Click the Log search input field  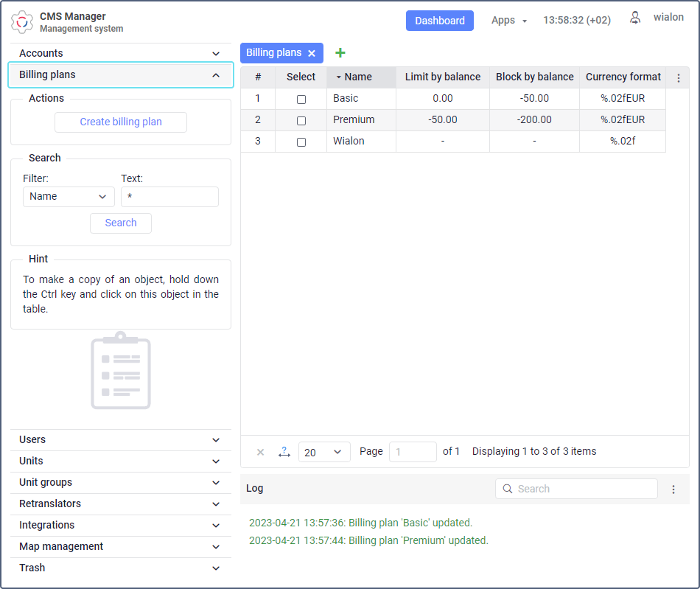coord(576,489)
